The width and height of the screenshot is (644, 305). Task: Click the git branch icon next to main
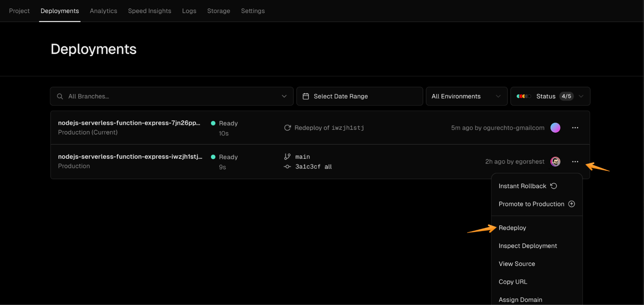[287, 157]
